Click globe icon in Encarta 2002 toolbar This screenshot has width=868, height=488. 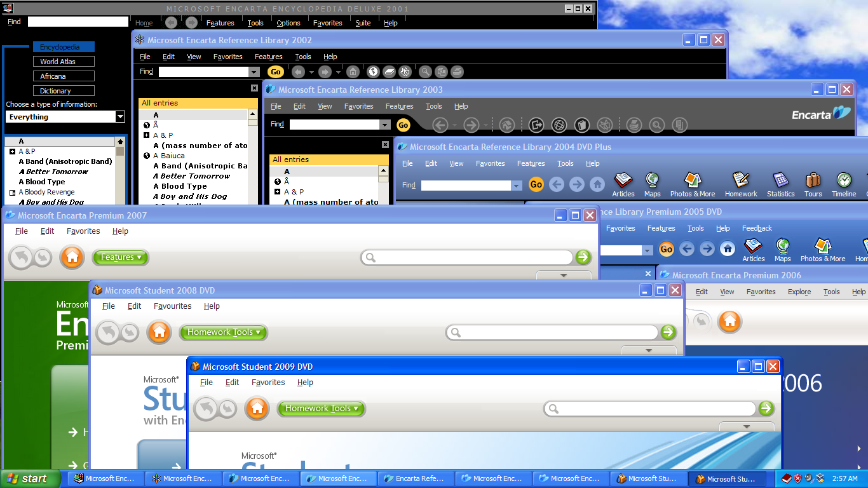click(x=373, y=72)
